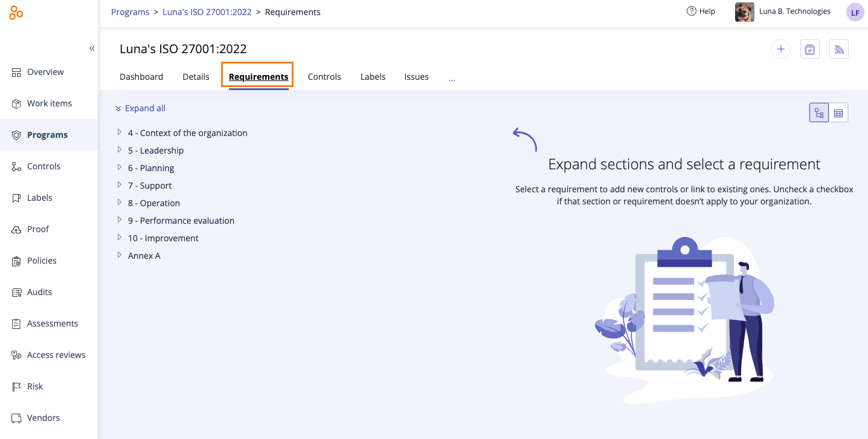Open the LF user avatar menu

click(855, 12)
